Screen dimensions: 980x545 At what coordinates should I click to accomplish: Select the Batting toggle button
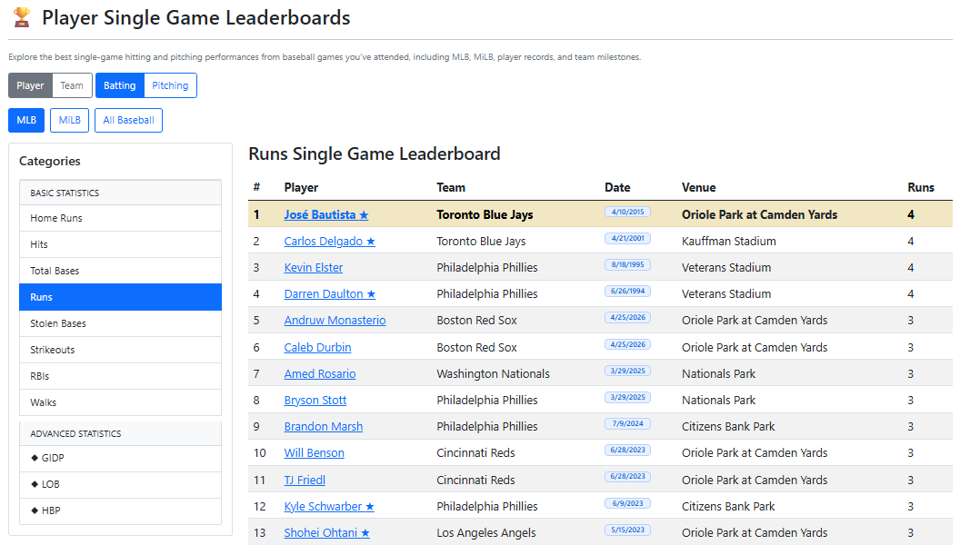coord(119,85)
